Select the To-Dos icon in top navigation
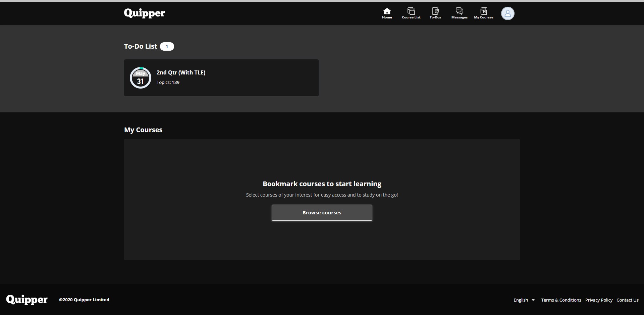The image size is (644, 315). [x=435, y=13]
